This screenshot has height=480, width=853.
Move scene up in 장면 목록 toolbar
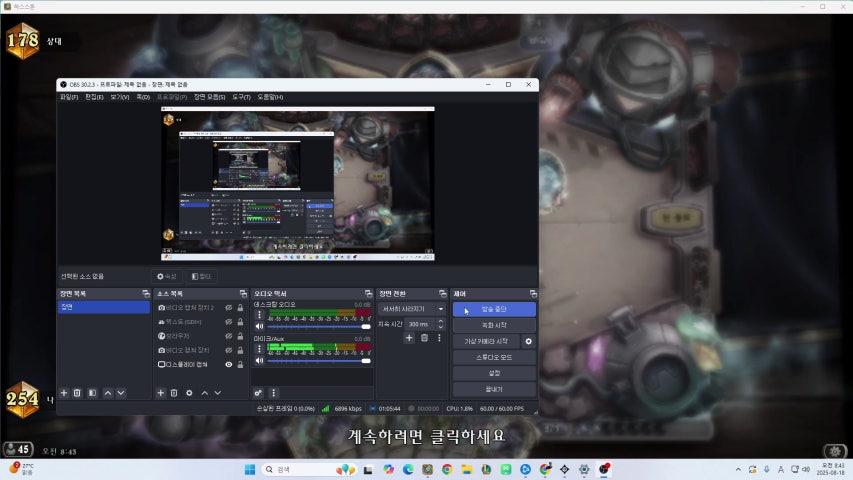pos(108,392)
